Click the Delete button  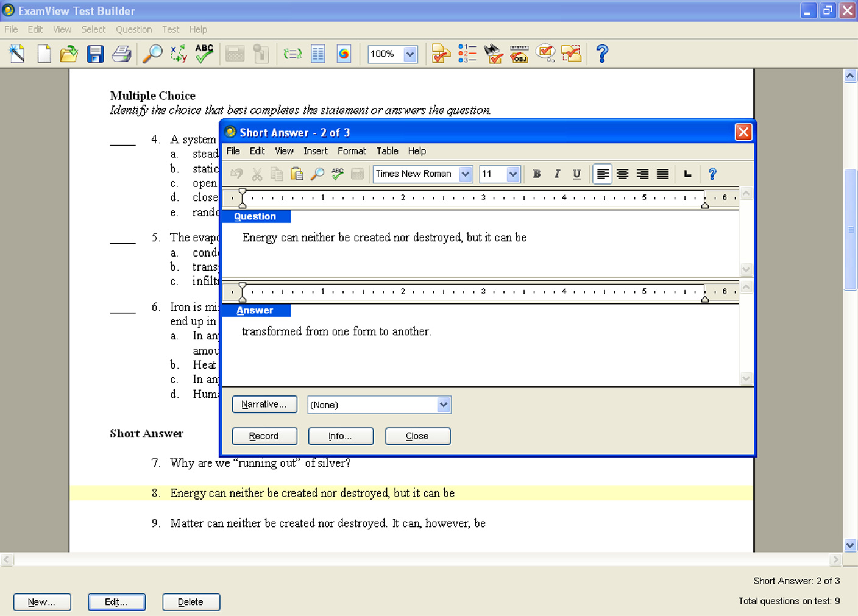[191, 602]
